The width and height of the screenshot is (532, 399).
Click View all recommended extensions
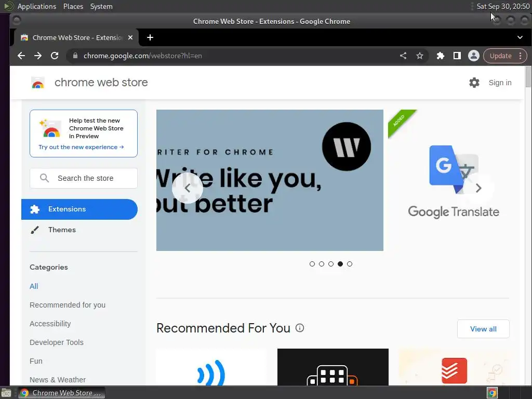pyautogui.click(x=483, y=329)
